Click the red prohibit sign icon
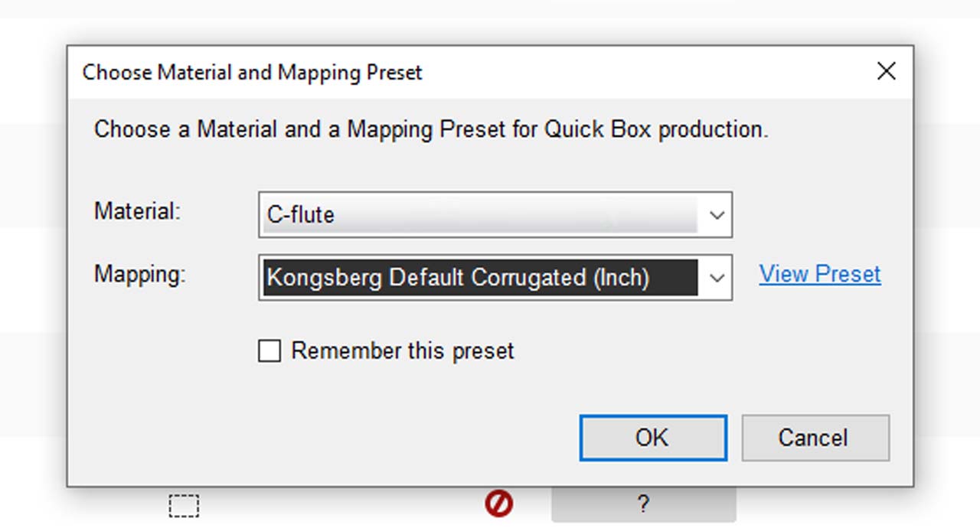Image resolution: width=980 pixels, height=528 pixels. [498, 504]
